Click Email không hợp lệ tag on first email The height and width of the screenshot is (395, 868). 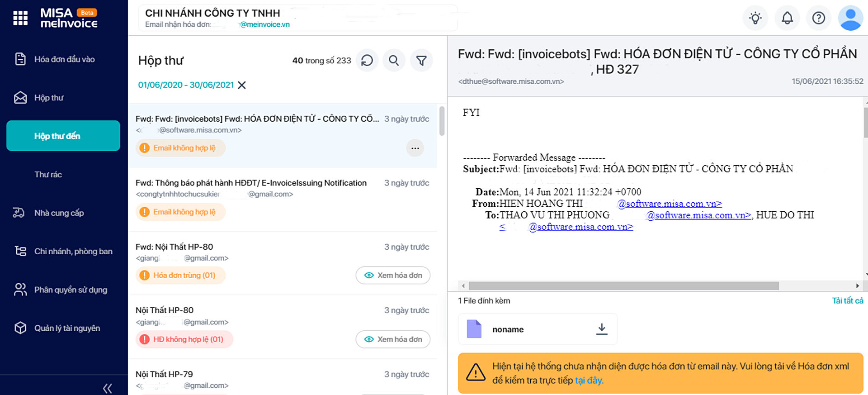click(180, 148)
